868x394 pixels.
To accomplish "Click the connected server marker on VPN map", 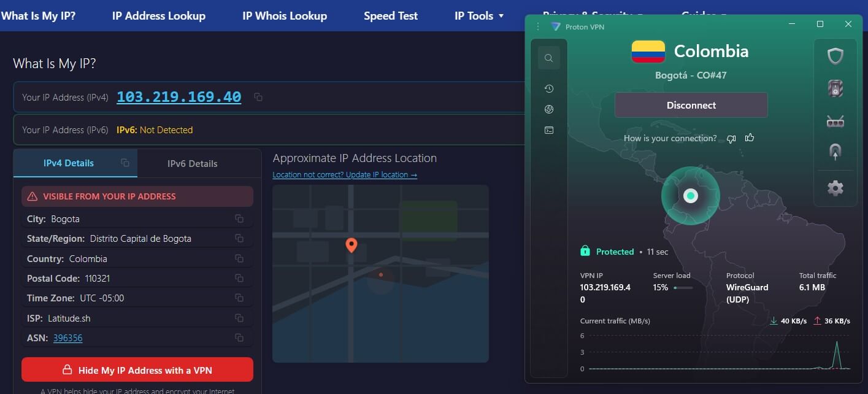I will [x=690, y=196].
